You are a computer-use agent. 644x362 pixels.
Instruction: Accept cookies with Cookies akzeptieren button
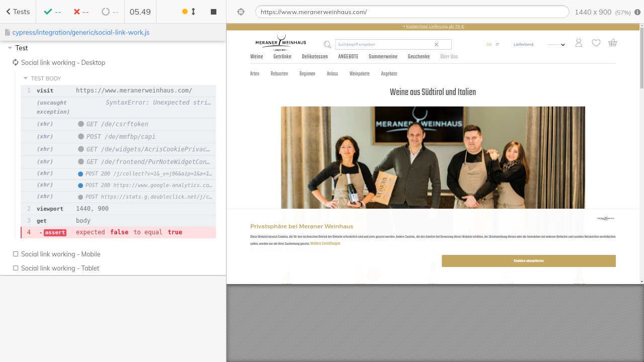click(x=528, y=261)
